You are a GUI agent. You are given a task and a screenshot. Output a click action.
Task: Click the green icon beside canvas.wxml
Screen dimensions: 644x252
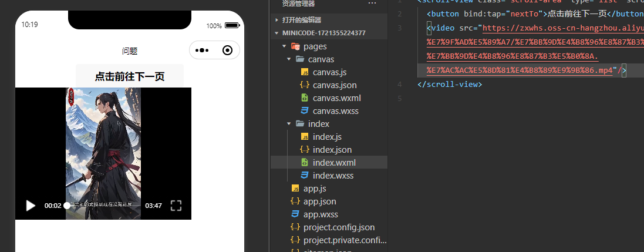tap(304, 98)
